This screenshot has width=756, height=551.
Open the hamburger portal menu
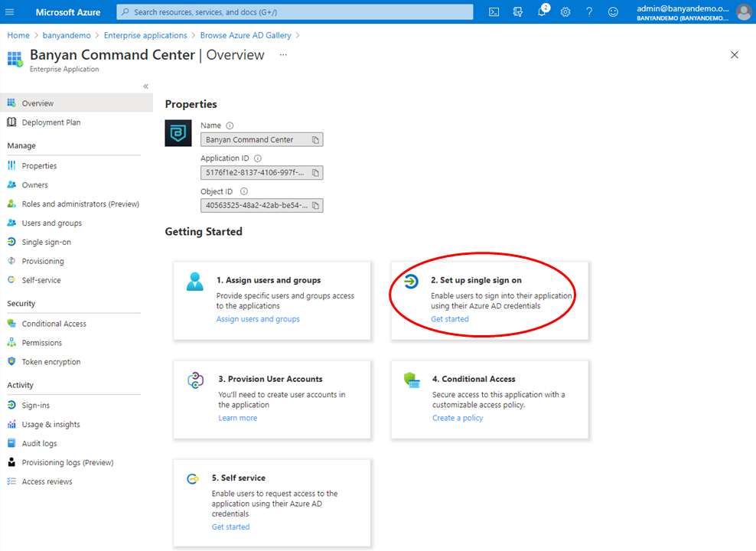point(11,12)
